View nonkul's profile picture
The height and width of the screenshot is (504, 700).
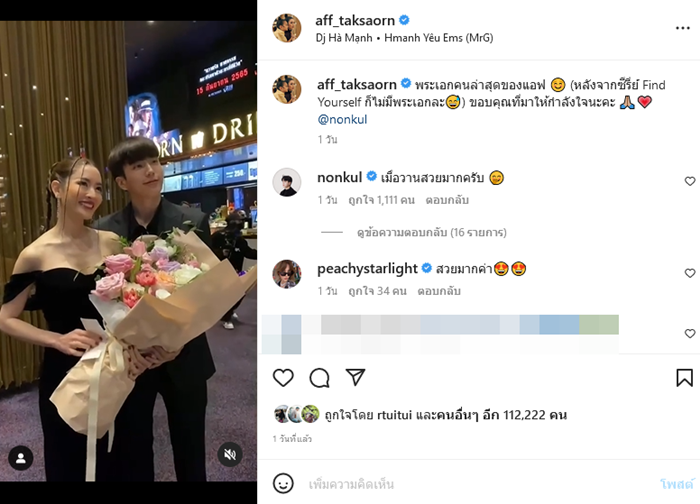tap(287, 182)
